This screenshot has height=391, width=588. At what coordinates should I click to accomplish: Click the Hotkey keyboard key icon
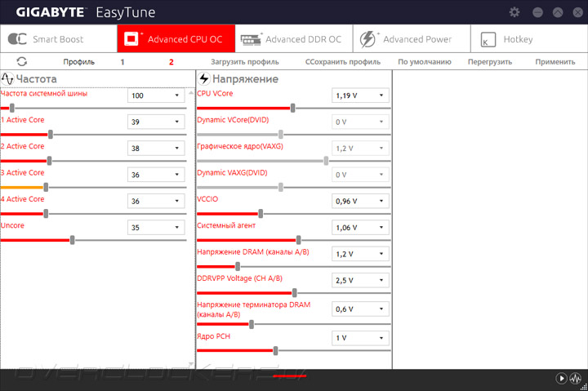point(488,39)
